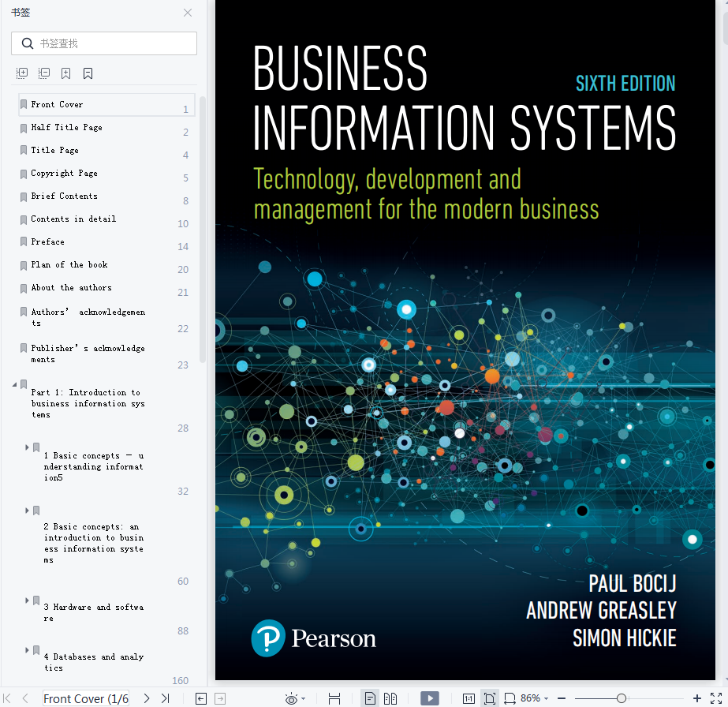Image resolution: width=728 pixels, height=707 pixels.
Task: Open 4 Databases and analytics bookmark
Action: (93, 662)
